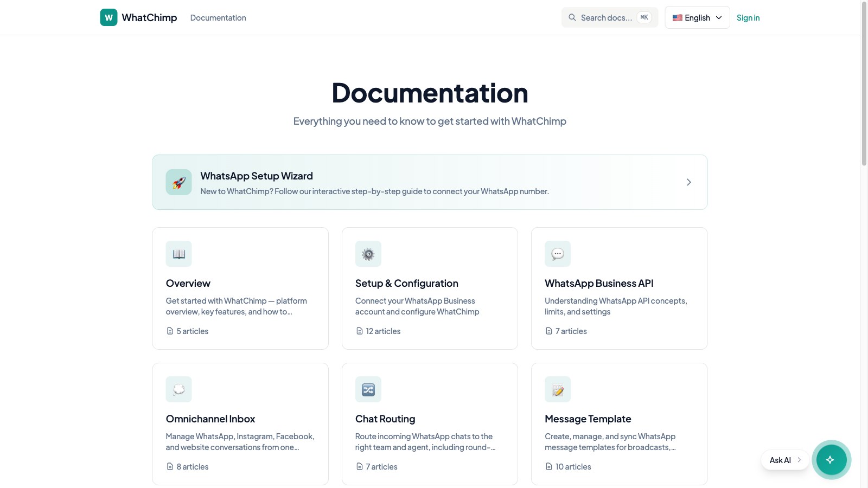Click the '8 articles' count text

click(x=193, y=466)
